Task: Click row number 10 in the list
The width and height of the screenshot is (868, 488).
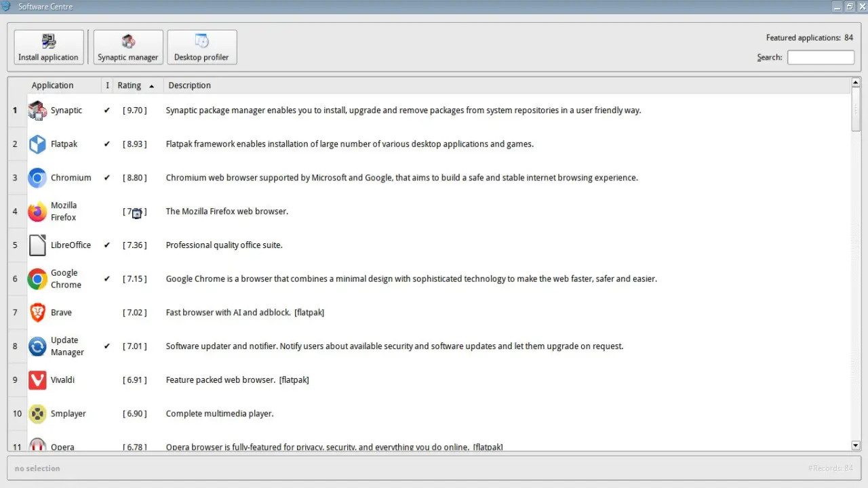Action: click(17, 413)
